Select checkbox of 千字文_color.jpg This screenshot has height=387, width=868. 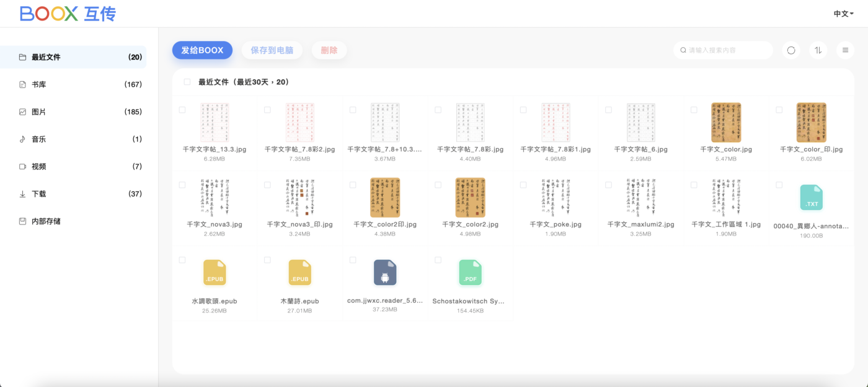pos(694,110)
